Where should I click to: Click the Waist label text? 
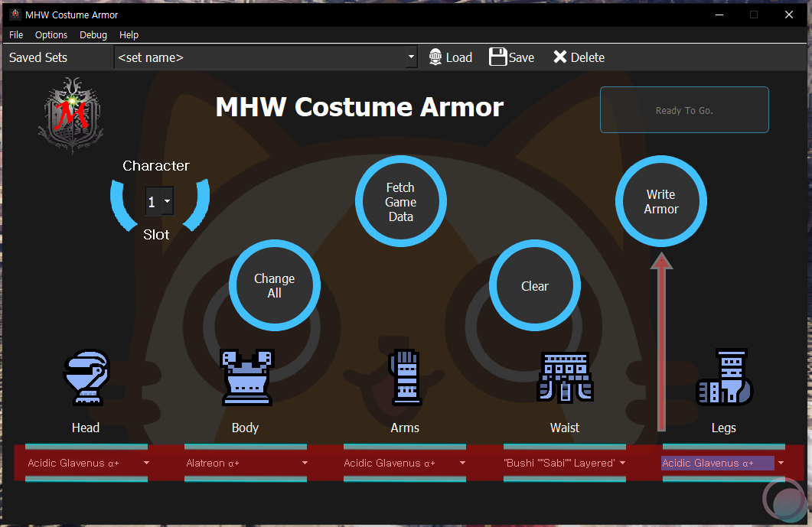(565, 428)
